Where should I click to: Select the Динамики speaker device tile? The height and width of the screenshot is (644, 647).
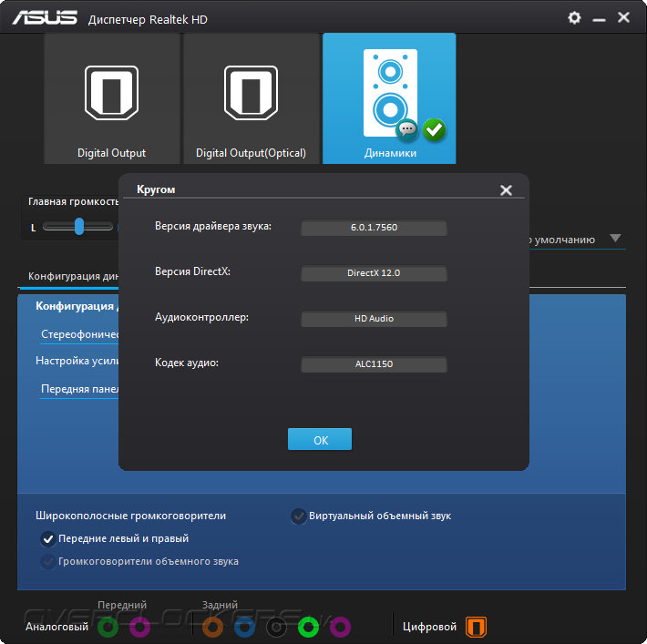tap(389, 98)
